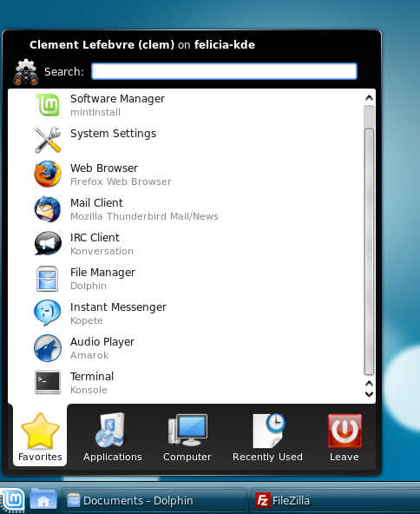The height and width of the screenshot is (514, 420).
Task: Click the scrollbar up arrow at top
Action: [369, 98]
